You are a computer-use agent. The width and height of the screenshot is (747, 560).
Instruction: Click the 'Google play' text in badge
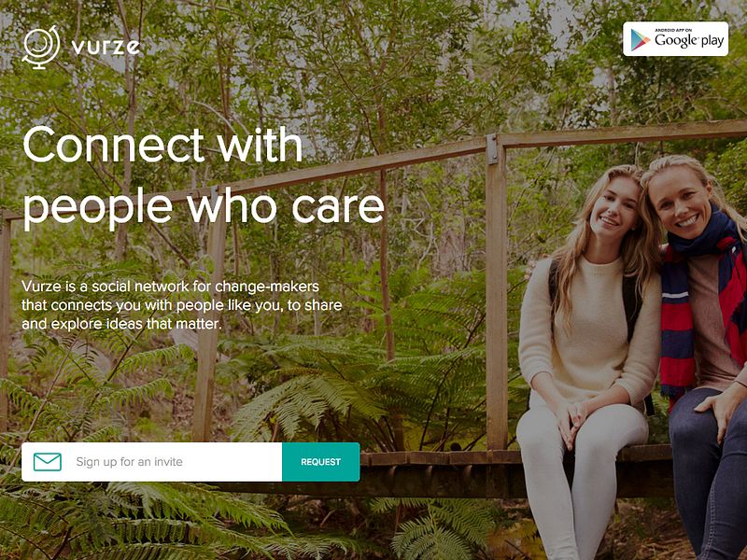pyautogui.click(x=689, y=41)
